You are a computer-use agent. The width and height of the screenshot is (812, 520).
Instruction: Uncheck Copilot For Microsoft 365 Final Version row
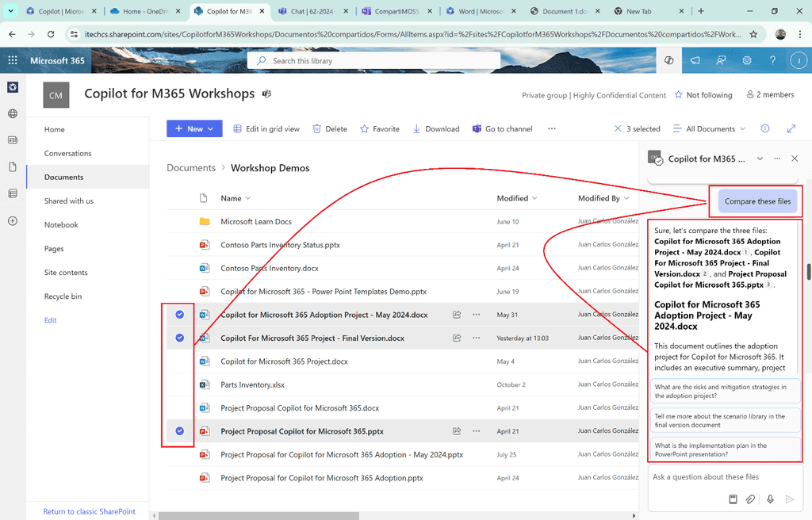[x=180, y=338]
